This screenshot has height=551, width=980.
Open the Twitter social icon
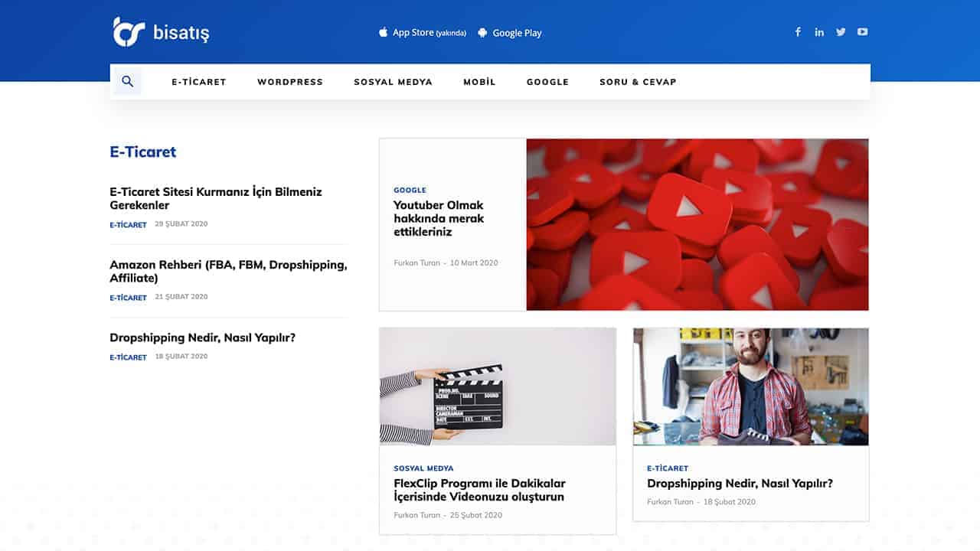point(841,32)
